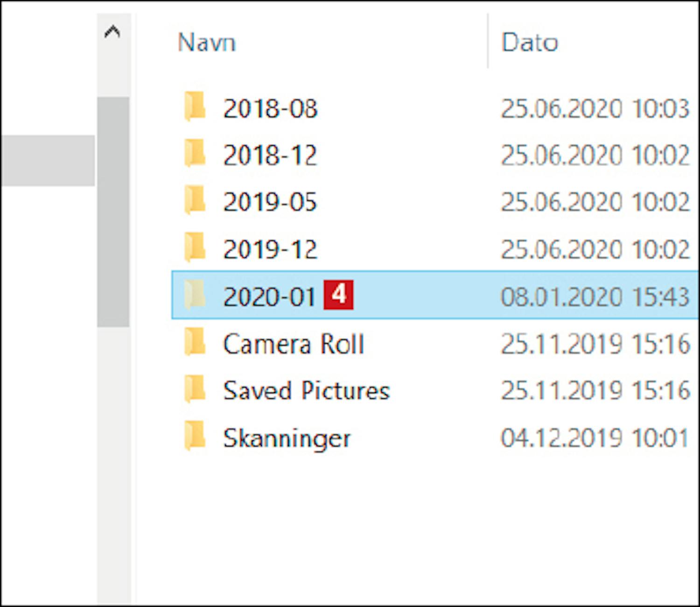Screen dimensions: 700x607
Task: Select the 2018-08 folder name
Action: pyautogui.click(x=270, y=108)
